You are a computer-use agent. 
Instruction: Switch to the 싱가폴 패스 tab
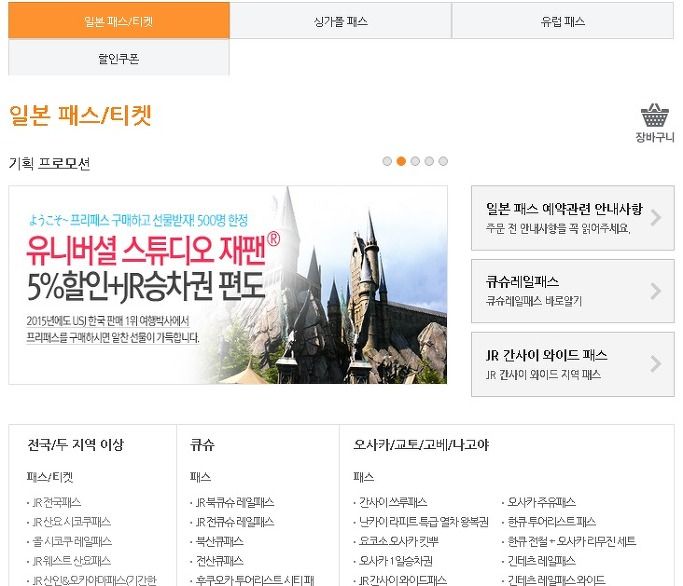click(341, 20)
